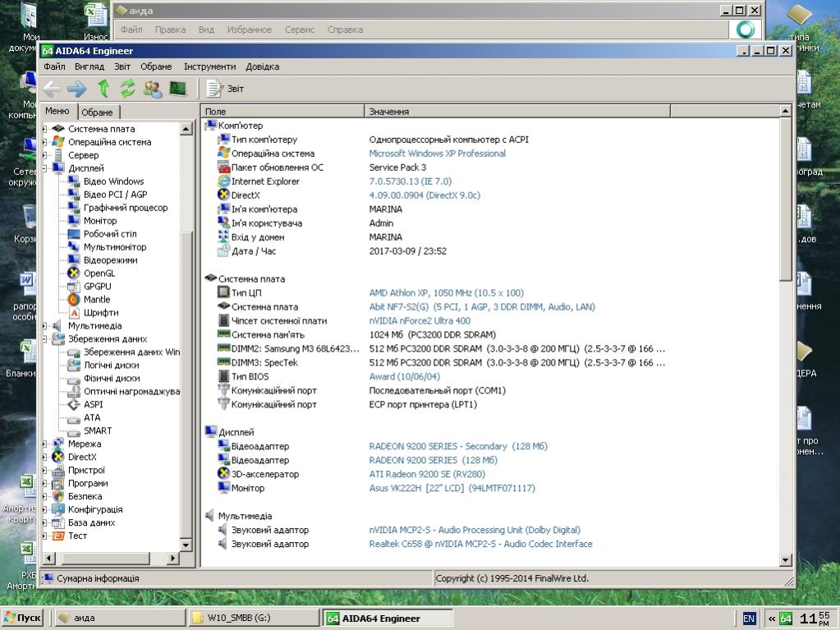
Task: Expand the Системна плата tree node
Action: click(44, 129)
